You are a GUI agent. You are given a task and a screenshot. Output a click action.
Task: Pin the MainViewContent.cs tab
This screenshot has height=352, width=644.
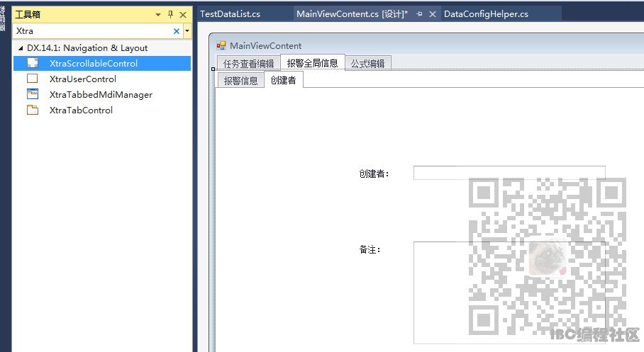point(419,14)
